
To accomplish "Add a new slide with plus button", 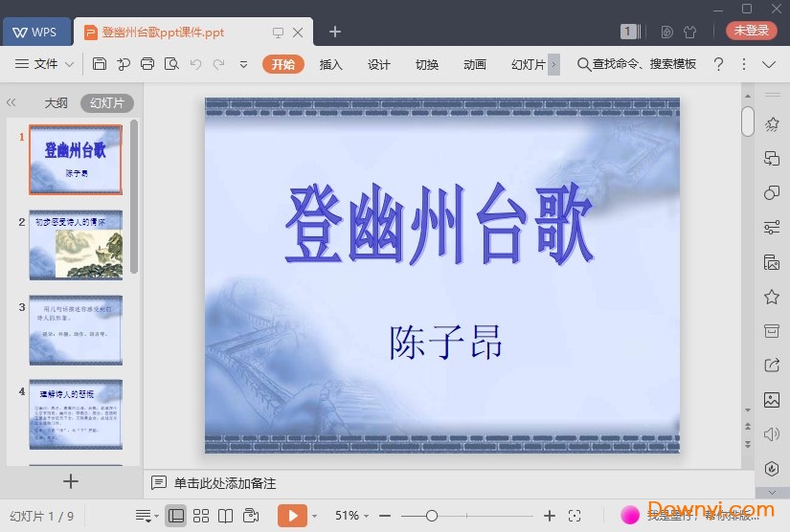I will [71, 481].
